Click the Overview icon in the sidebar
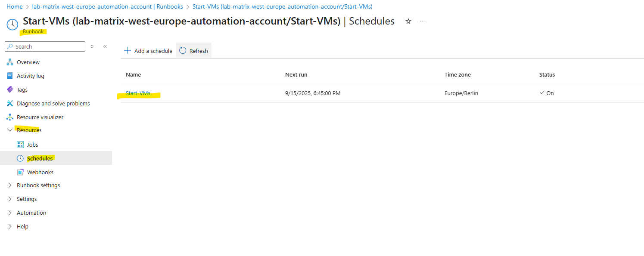Viewport: 644px width, 256px height. click(x=10, y=62)
